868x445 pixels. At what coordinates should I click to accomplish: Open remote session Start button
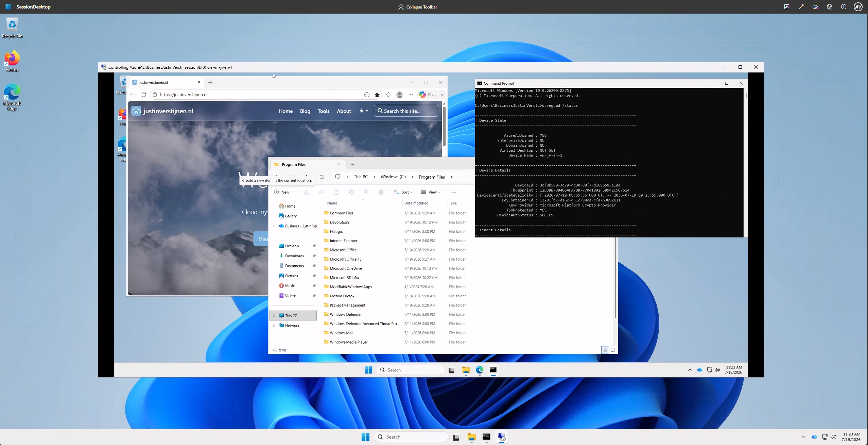click(368, 370)
